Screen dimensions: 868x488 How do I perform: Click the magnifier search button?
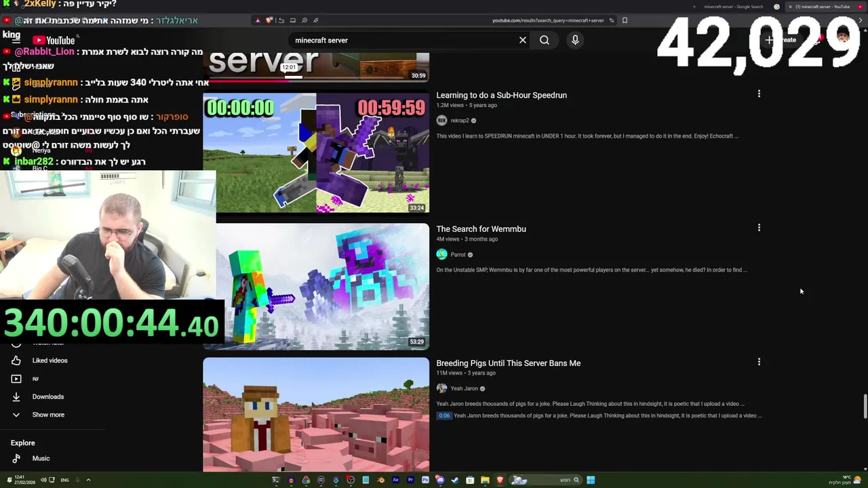[x=545, y=40]
